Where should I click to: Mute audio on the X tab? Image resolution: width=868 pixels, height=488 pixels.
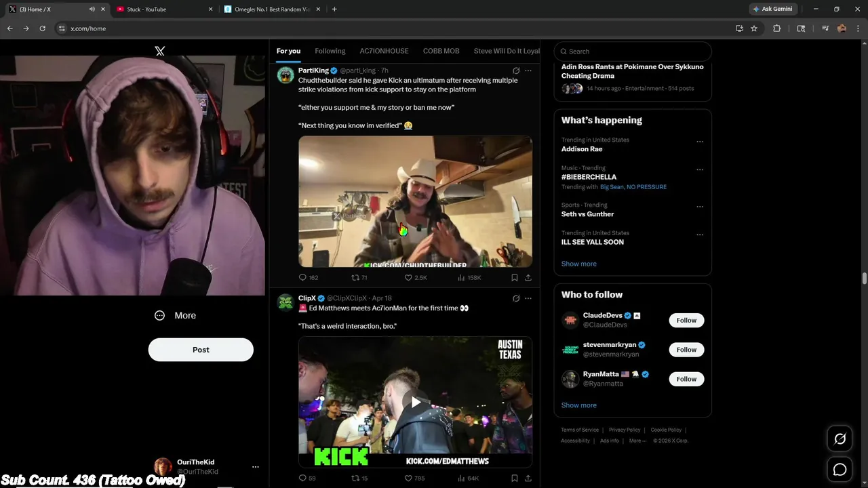[92, 9]
